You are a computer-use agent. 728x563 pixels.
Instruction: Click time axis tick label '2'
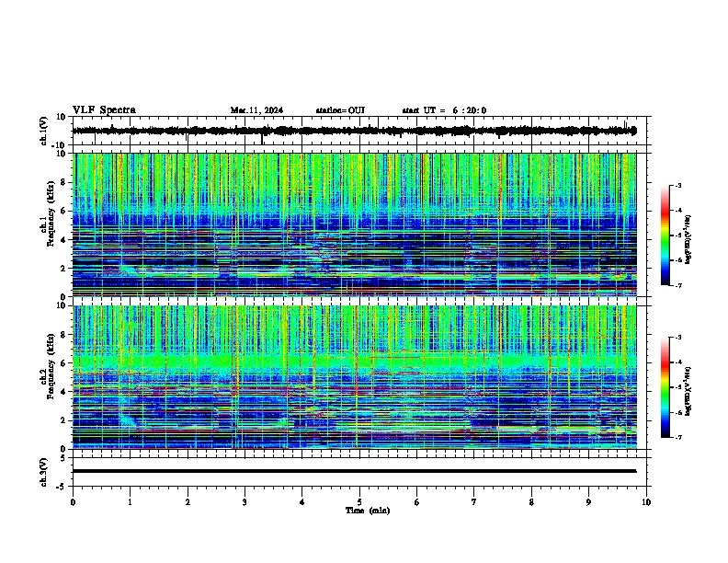click(188, 502)
